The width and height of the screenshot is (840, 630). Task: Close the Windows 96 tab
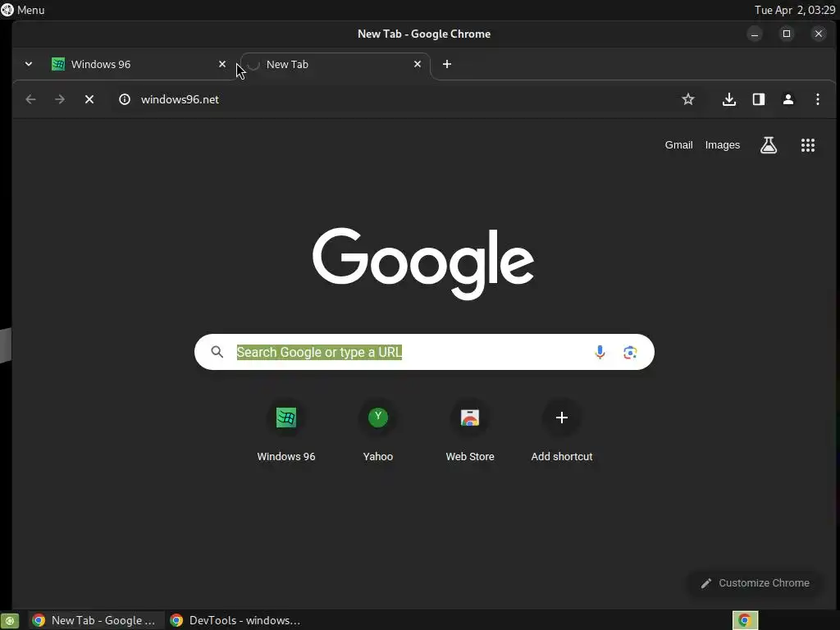pos(222,64)
